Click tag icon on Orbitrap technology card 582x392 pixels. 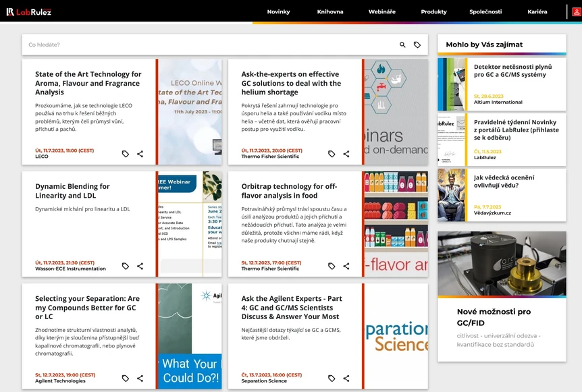tap(332, 266)
